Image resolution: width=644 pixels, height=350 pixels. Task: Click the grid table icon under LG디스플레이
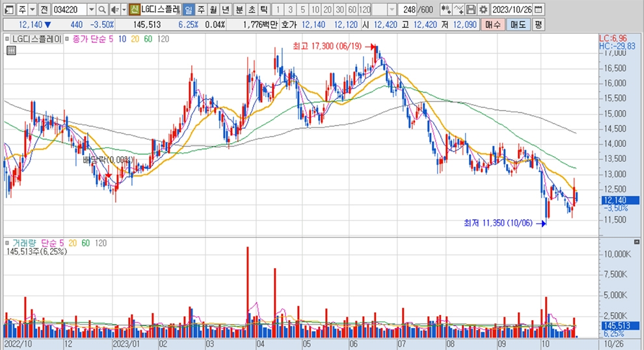tap(12, 51)
